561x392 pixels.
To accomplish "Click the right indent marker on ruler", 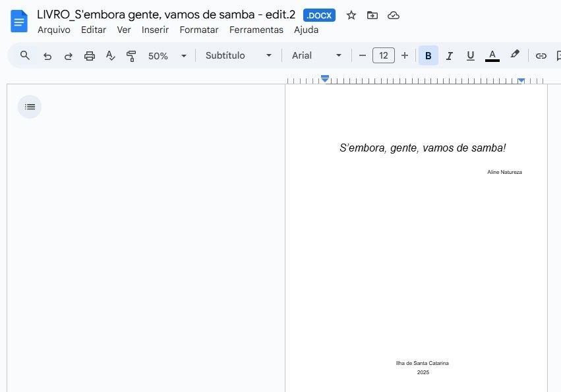I will [521, 81].
